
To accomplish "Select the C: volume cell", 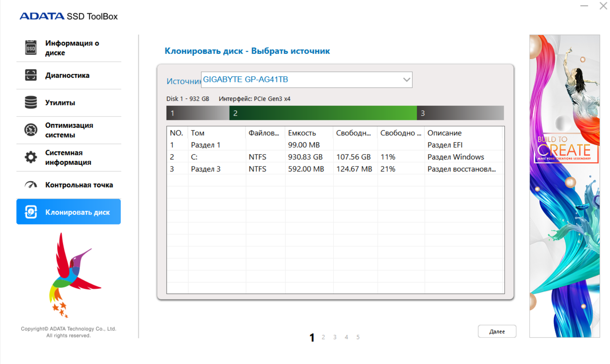I will tap(194, 157).
